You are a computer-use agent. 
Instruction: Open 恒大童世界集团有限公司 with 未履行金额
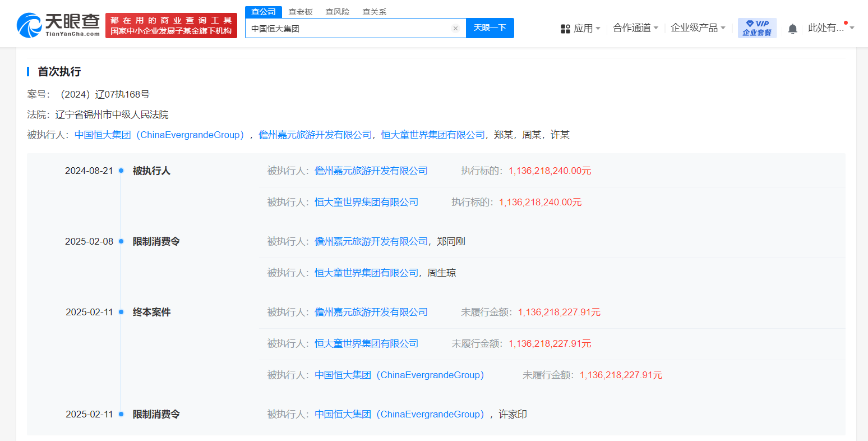(x=366, y=343)
